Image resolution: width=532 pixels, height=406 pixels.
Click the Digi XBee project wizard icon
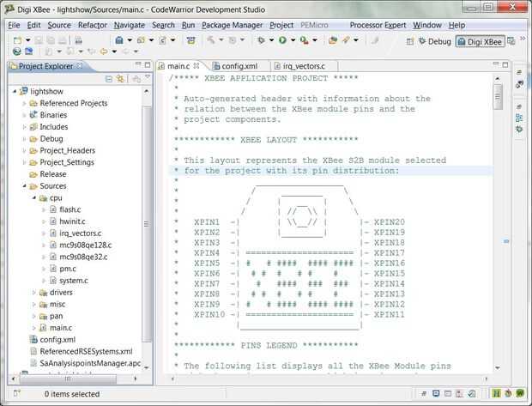pos(119,40)
